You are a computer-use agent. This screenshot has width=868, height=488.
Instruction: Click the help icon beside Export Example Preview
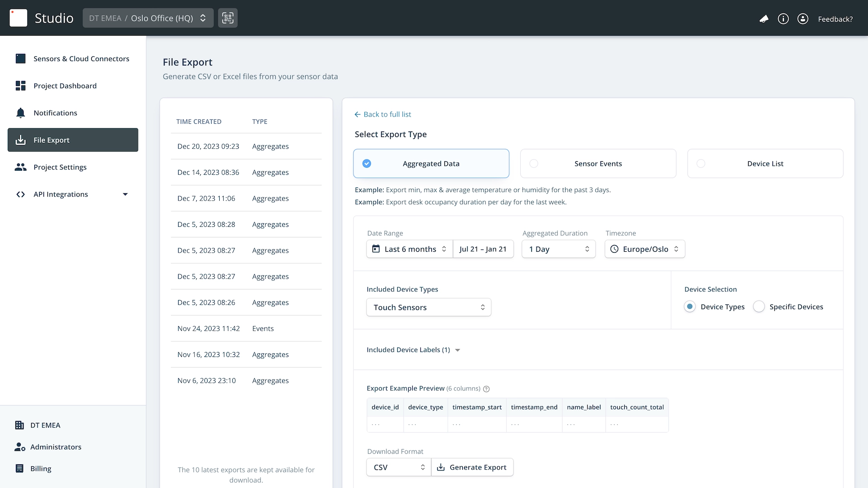[486, 389]
